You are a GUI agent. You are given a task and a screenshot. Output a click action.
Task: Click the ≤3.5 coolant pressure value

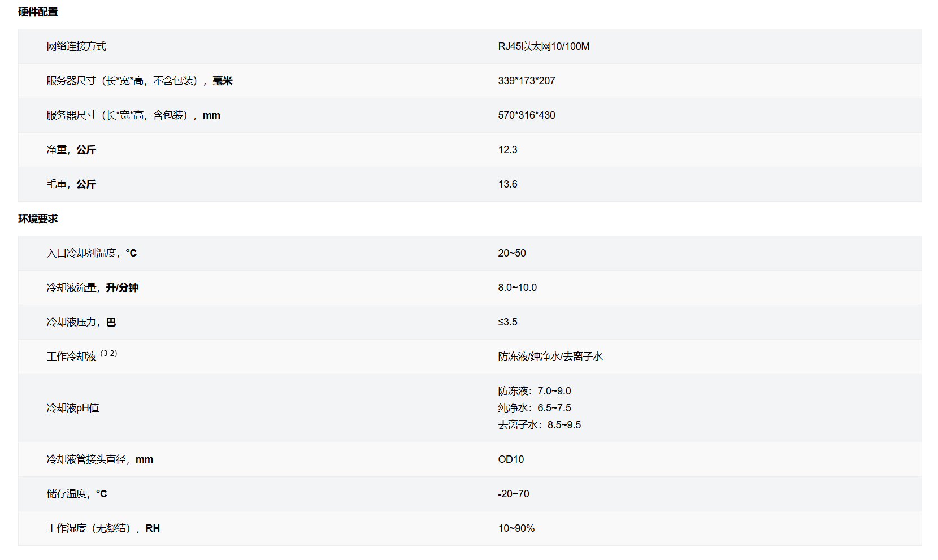coord(507,322)
